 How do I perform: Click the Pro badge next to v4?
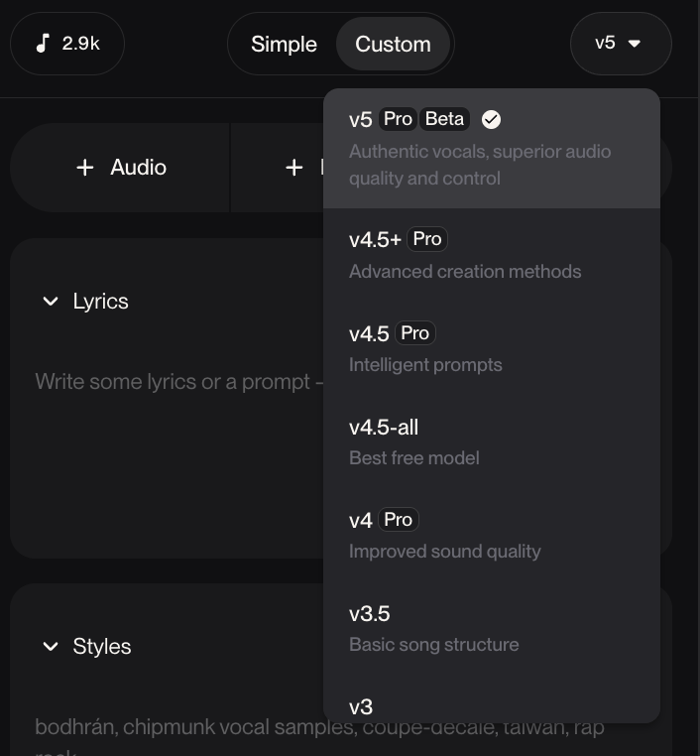tap(398, 520)
